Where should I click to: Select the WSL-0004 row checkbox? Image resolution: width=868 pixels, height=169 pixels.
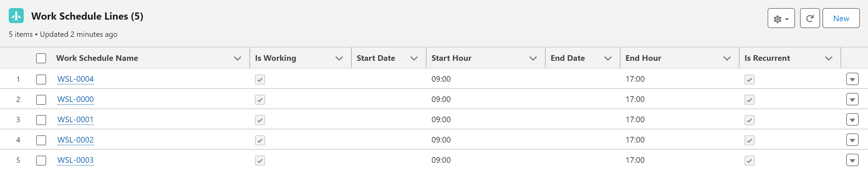click(41, 80)
